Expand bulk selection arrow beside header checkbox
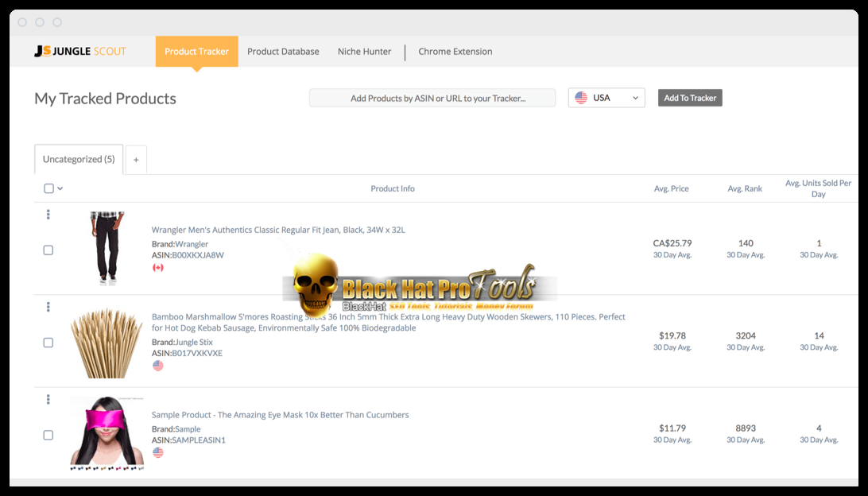Screen dimensions: 868x496 coord(60,188)
